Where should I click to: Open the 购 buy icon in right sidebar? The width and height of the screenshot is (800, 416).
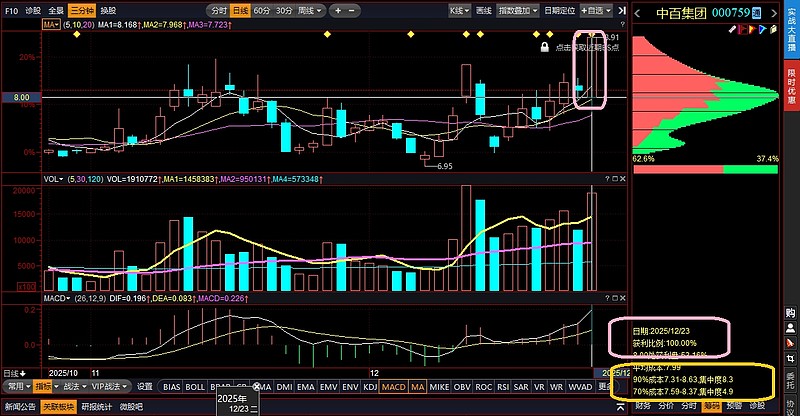pyautogui.click(x=790, y=312)
